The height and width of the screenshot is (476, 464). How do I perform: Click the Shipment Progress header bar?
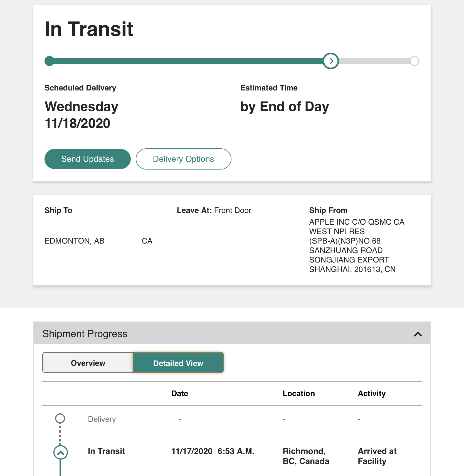pos(232,333)
